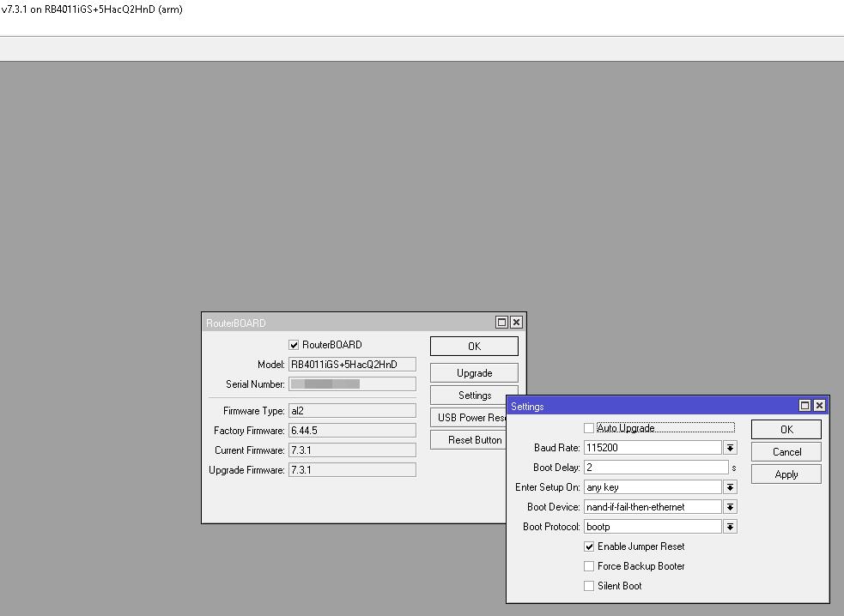The height and width of the screenshot is (616, 844).
Task: Toggle the RouterBOARD checkbox
Action: coord(294,345)
